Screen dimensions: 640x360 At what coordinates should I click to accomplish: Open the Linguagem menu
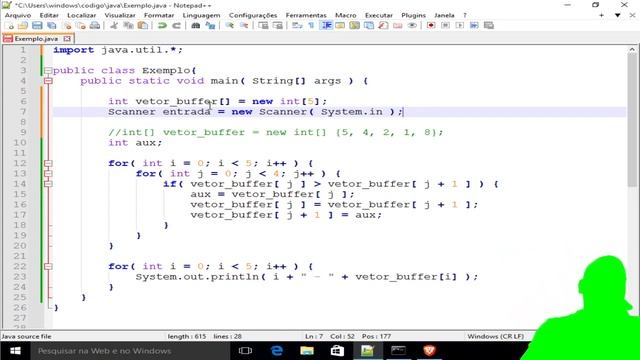point(201,15)
